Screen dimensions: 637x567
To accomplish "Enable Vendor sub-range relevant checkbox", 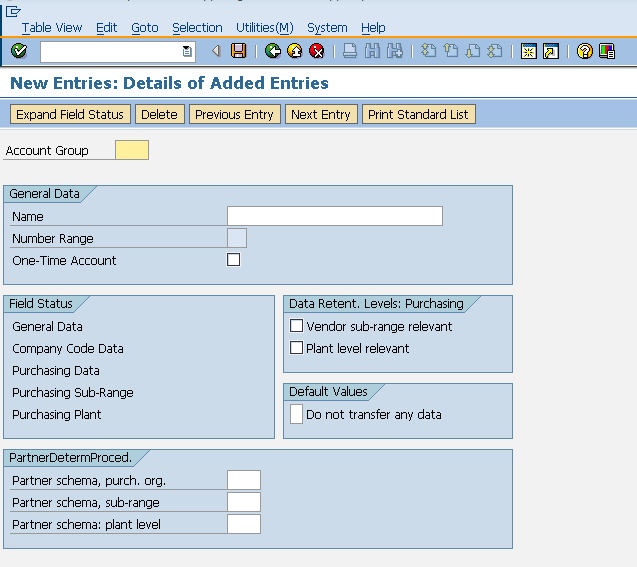I will tap(296, 326).
